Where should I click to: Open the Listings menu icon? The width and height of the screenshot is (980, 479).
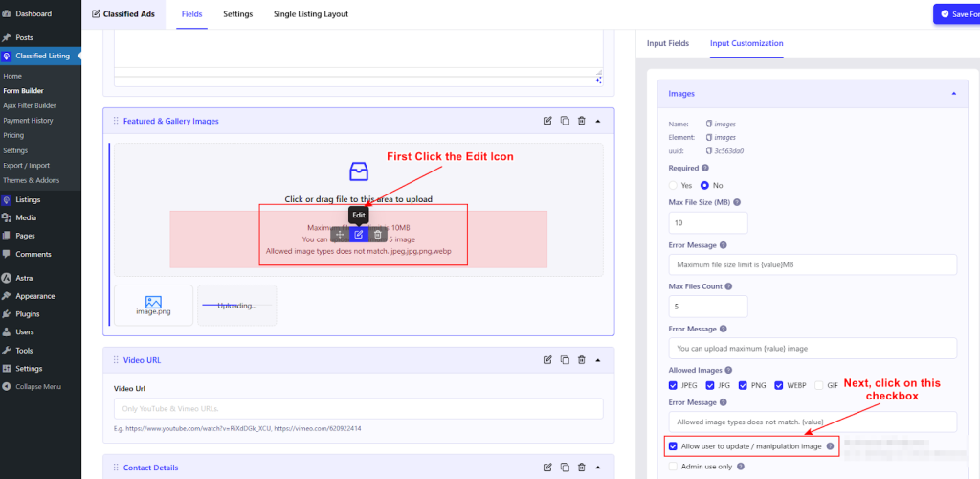tap(7, 200)
